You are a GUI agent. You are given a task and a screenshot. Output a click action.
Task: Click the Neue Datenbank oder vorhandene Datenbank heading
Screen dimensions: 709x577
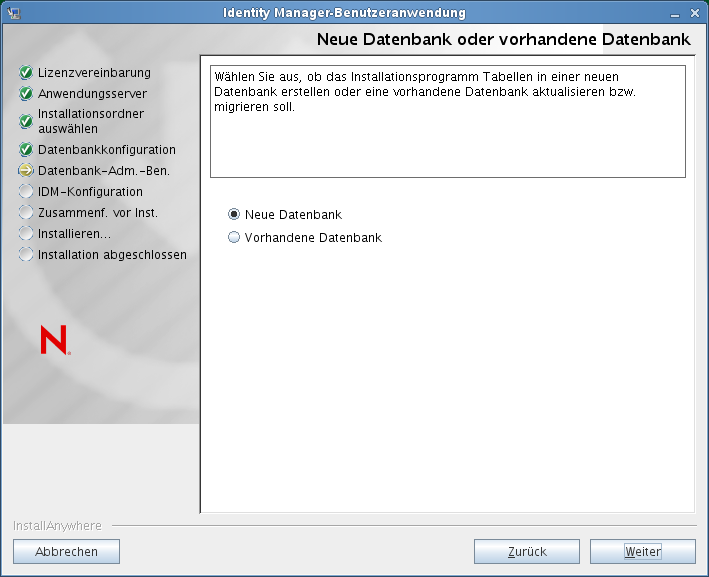coord(503,39)
